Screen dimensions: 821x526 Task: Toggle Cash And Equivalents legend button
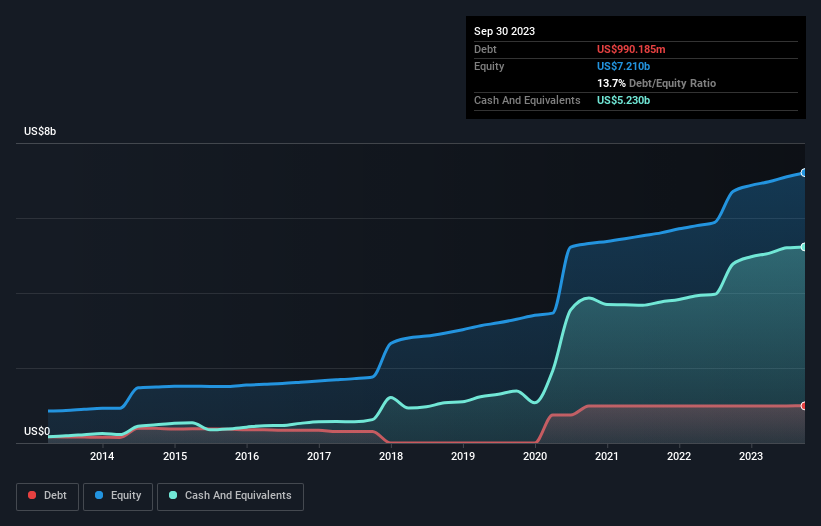click(230, 496)
